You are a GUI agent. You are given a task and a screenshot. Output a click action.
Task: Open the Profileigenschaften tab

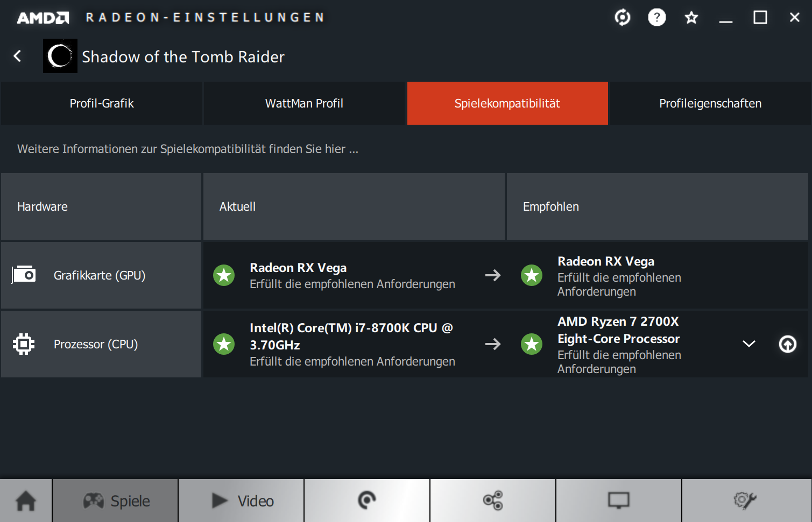(710, 103)
